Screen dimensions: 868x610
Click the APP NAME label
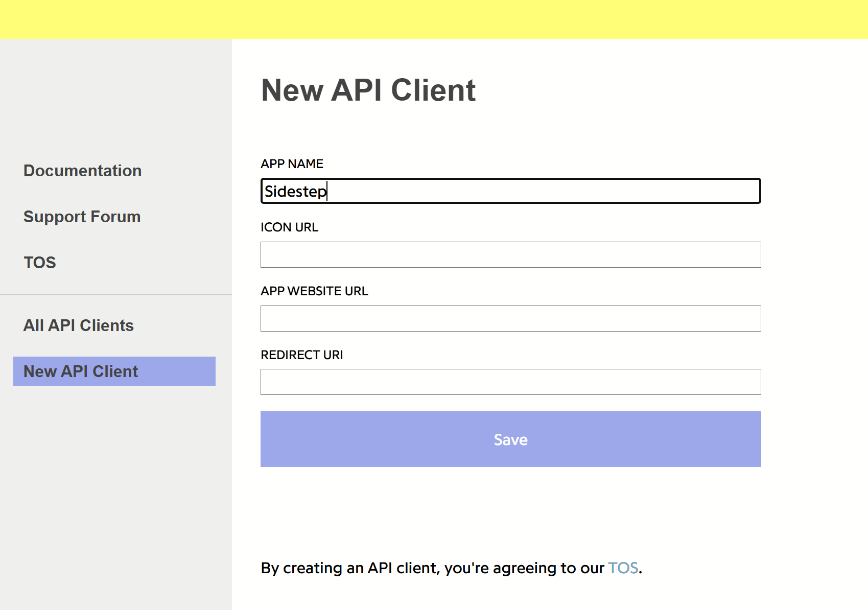point(292,164)
